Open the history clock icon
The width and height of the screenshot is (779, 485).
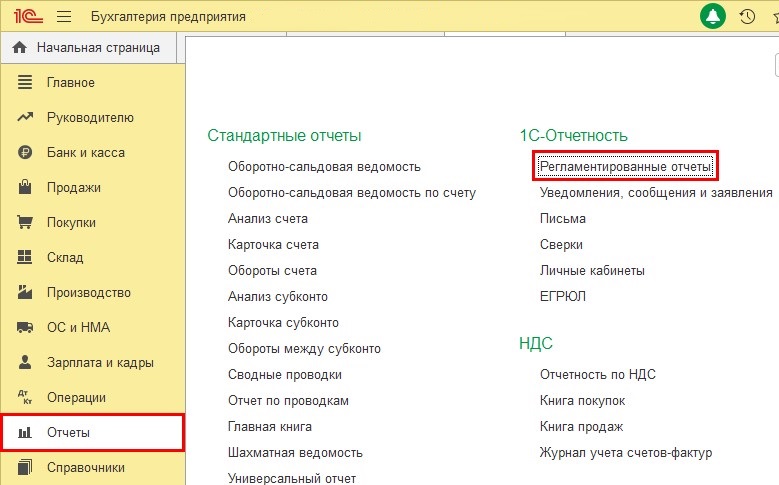click(746, 16)
